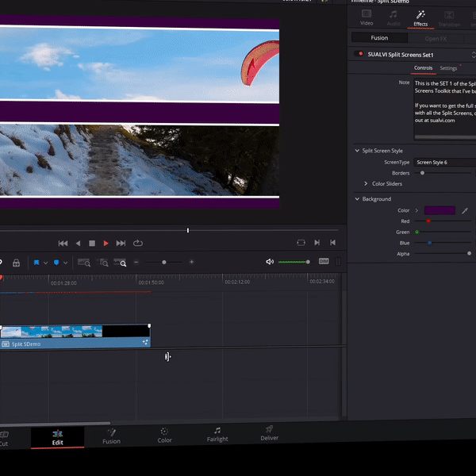Go to the Deliver page
Image resolution: width=476 pixels, height=476 pixels.
(269, 433)
